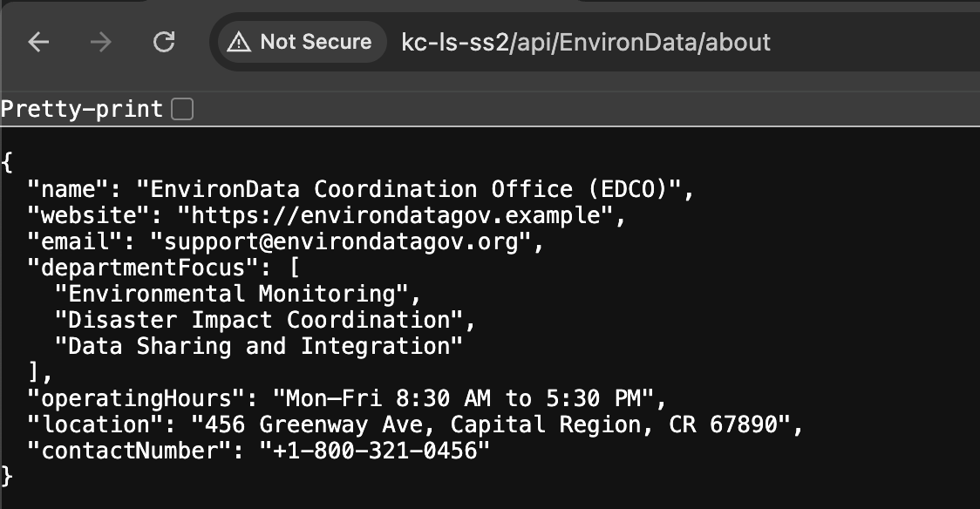
Task: Click the browser forward arrow
Action: 100,43
